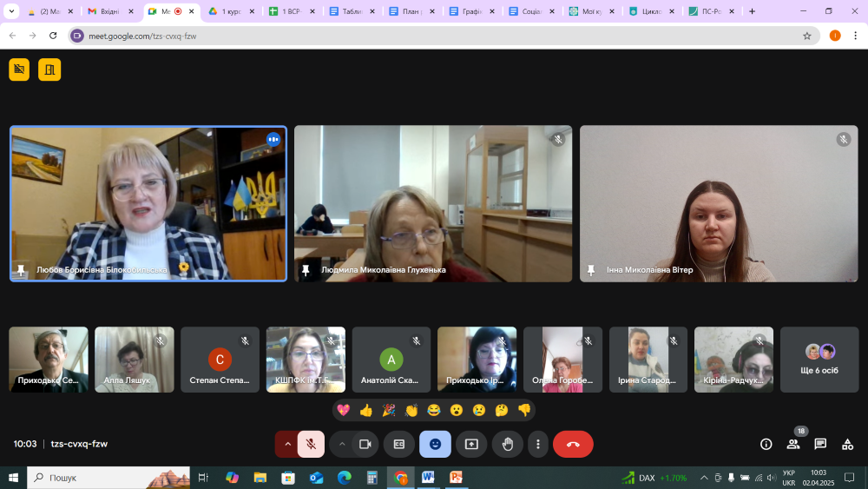Send the thinking face reaction
Screen dimensions: 868x489
502,410
